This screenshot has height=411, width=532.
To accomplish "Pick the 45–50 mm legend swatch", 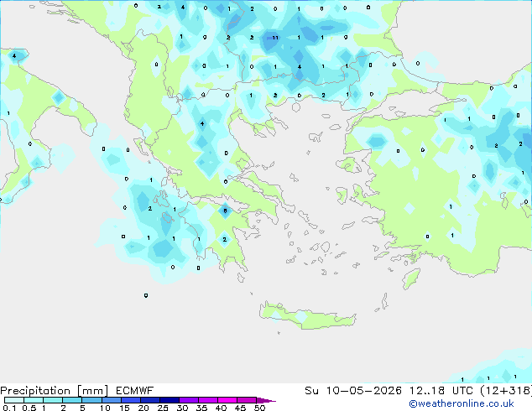I will 247,400.
